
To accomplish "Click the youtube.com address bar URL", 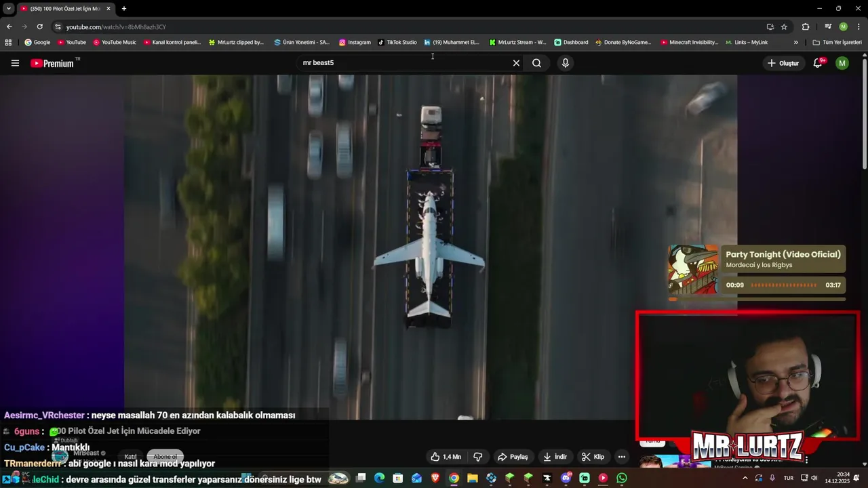I will [x=116, y=27].
